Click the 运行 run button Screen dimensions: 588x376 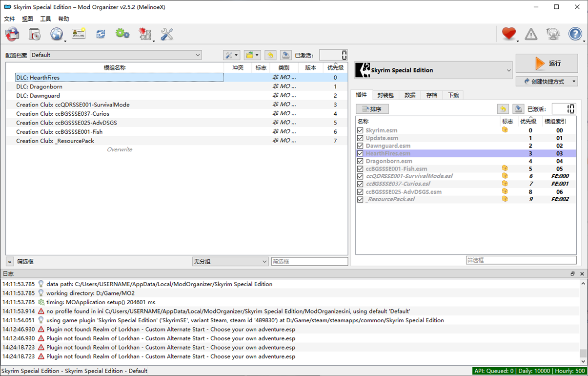coord(547,63)
